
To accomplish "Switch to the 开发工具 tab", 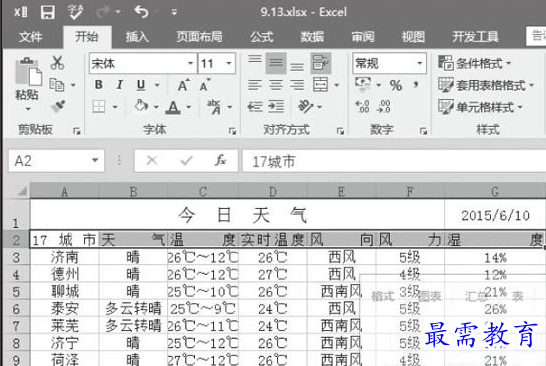I will coord(475,37).
